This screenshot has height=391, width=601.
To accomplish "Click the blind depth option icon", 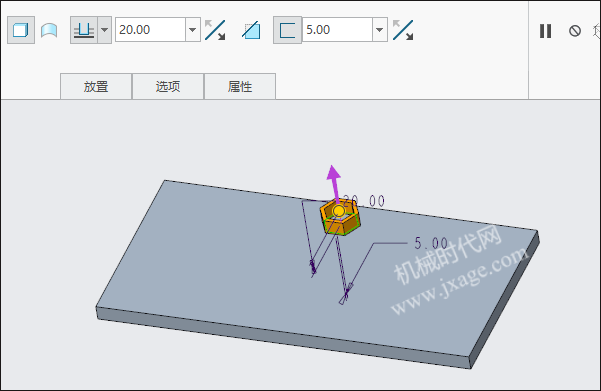I will 84,30.
